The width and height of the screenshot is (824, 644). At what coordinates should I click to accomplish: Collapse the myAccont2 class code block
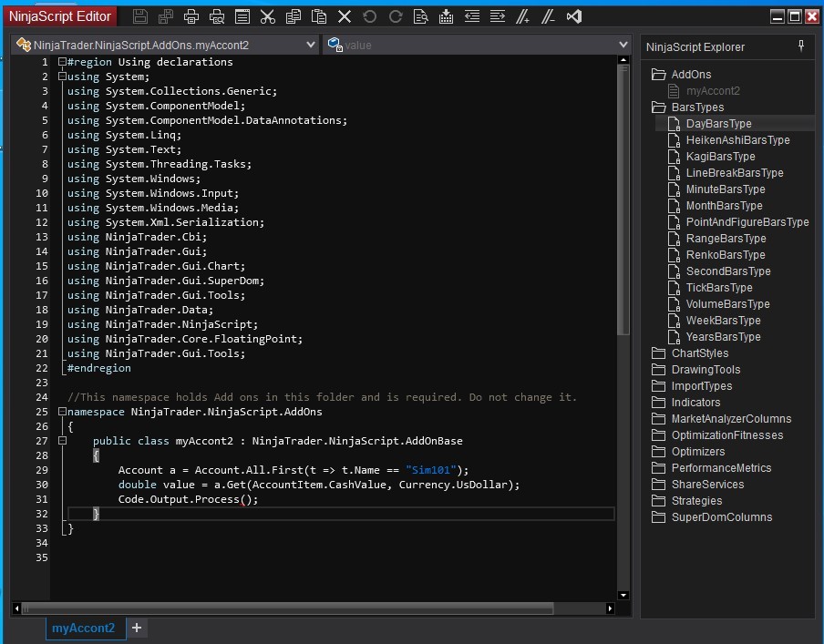[61, 441]
